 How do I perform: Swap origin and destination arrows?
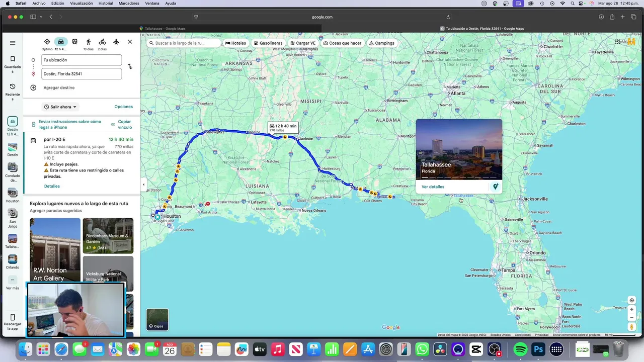click(x=130, y=66)
